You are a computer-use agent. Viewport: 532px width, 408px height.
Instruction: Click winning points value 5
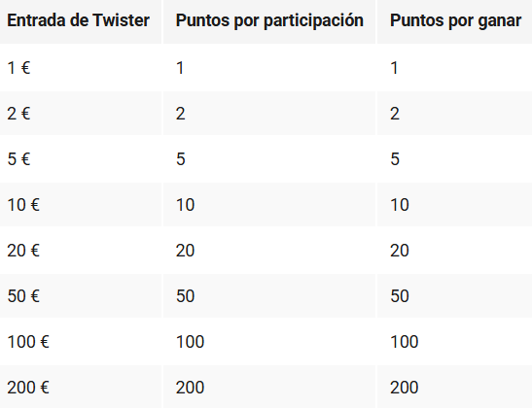coord(395,159)
